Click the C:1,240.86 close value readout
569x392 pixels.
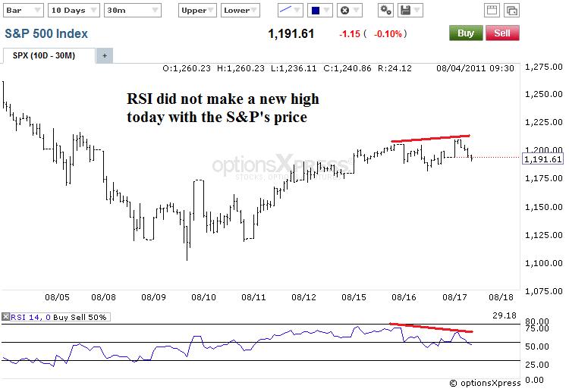coord(347,68)
